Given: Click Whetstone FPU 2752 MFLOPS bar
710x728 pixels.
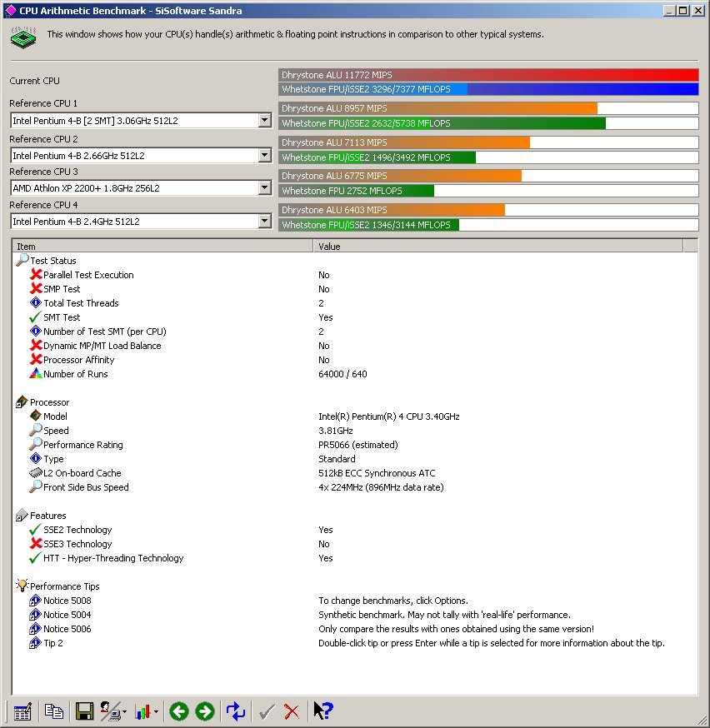Looking at the screenshot, I should 488,191.
